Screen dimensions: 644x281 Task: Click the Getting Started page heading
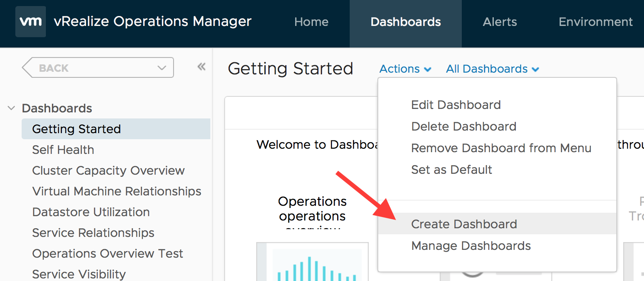pyautogui.click(x=290, y=69)
